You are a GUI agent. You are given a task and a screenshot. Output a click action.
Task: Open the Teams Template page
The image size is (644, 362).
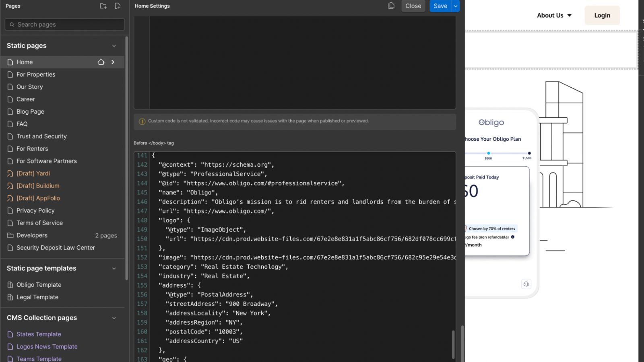[x=62, y=358]
